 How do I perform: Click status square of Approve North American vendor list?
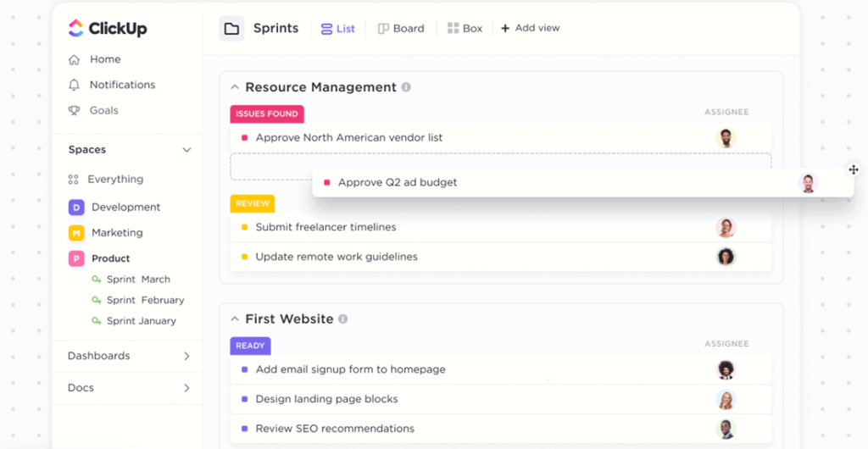(245, 138)
